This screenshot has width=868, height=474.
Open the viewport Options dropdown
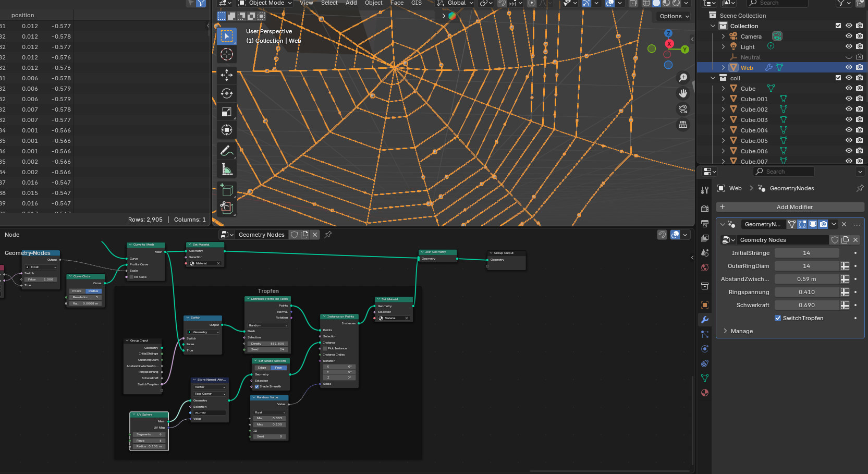tap(674, 16)
